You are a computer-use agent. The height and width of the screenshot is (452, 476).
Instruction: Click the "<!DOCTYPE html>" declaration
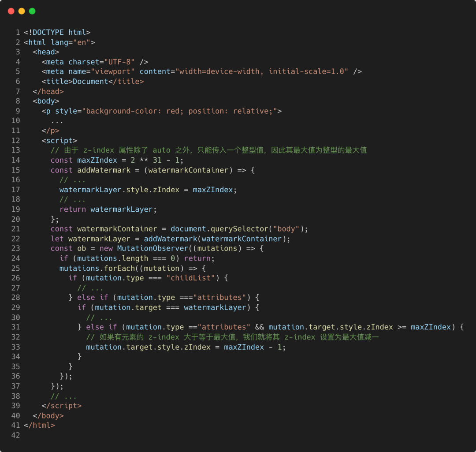[57, 33]
